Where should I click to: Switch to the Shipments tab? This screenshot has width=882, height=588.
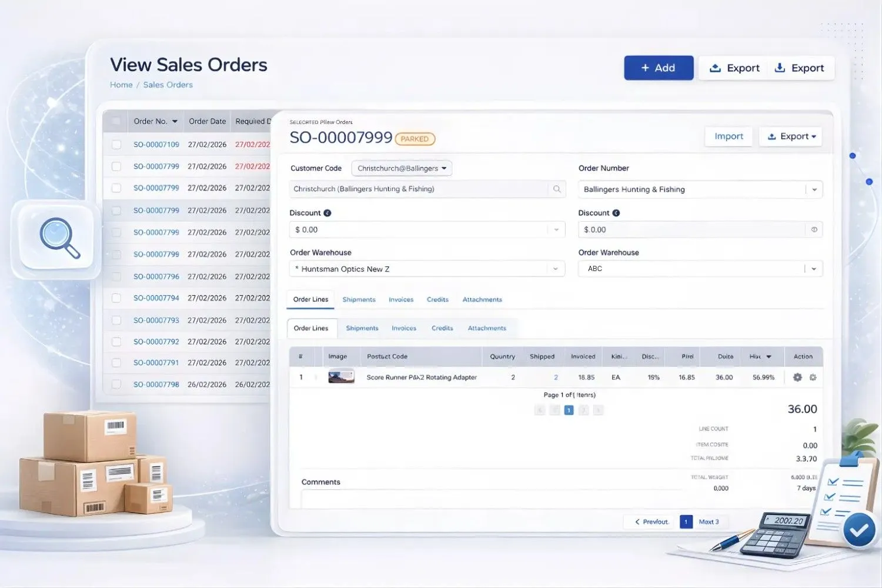point(359,299)
